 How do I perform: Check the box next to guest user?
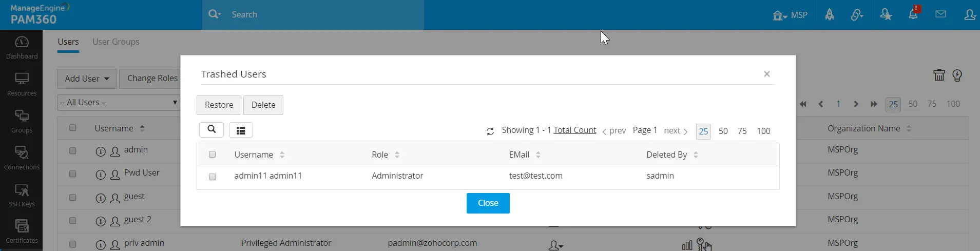click(x=72, y=197)
